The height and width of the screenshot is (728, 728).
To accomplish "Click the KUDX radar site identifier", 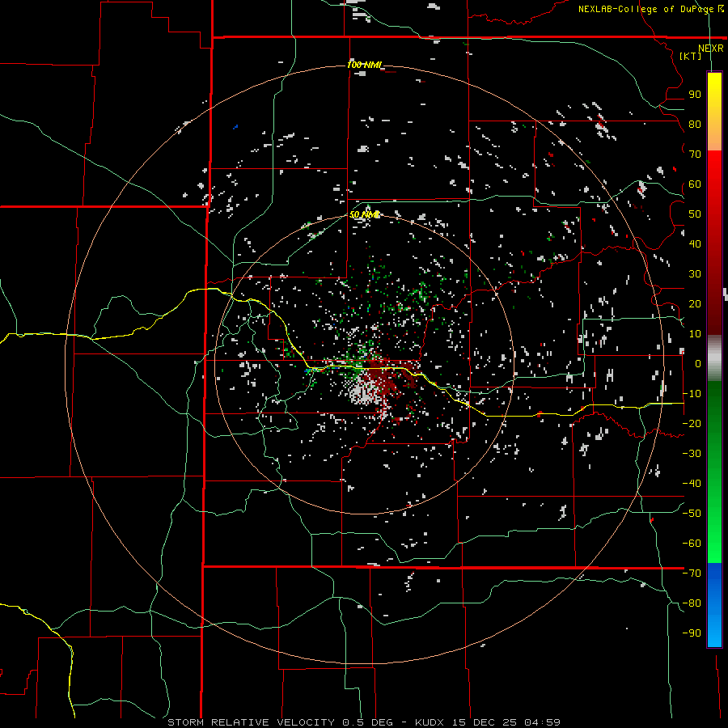I will [430, 722].
